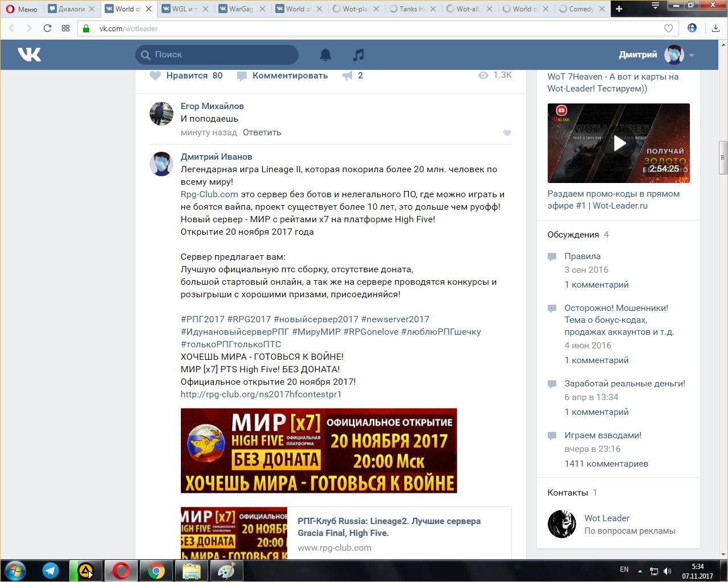The height and width of the screenshot is (582, 728).
Task: Click the Егор Михайлов avatar
Action: click(x=162, y=114)
